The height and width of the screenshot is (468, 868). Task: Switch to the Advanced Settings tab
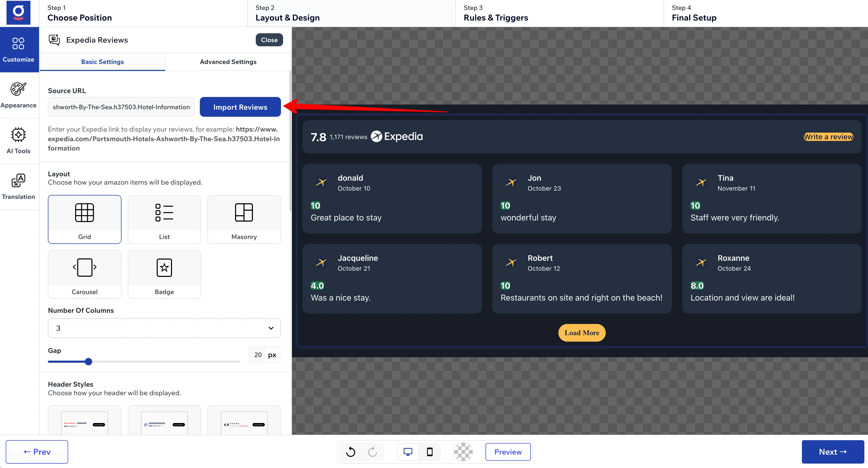228,62
